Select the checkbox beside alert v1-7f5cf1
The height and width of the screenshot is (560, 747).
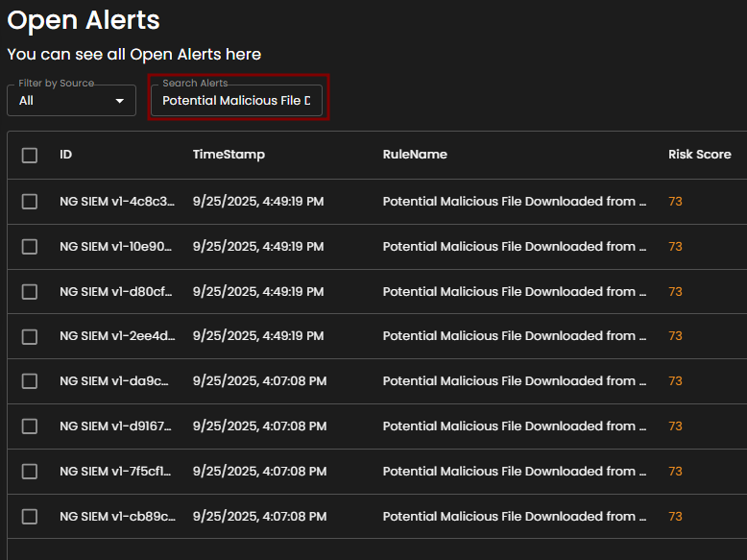pyautogui.click(x=30, y=472)
